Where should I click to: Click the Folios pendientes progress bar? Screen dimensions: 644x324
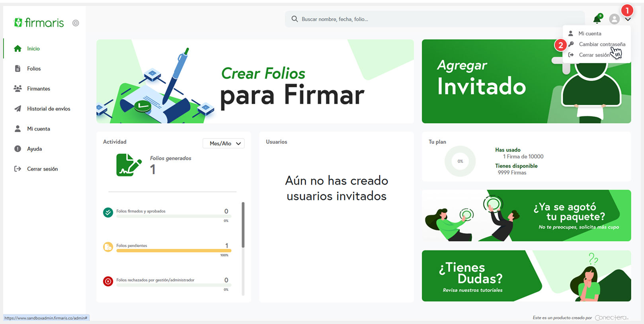tap(174, 251)
